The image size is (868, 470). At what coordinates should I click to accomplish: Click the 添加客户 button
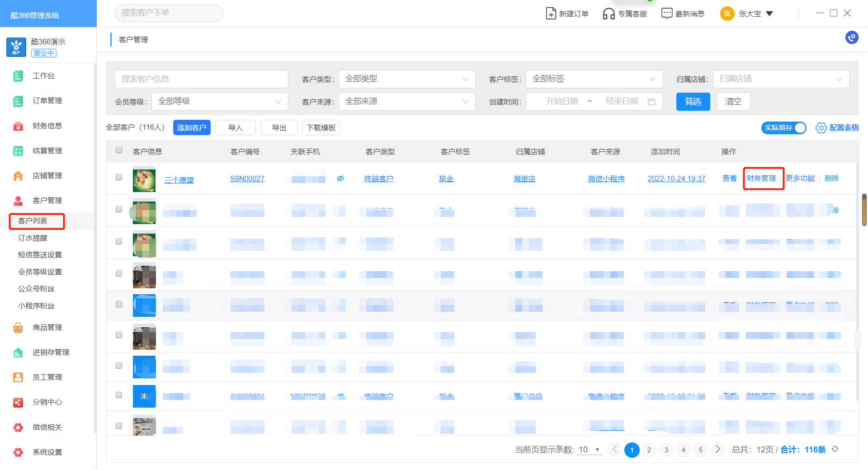192,128
